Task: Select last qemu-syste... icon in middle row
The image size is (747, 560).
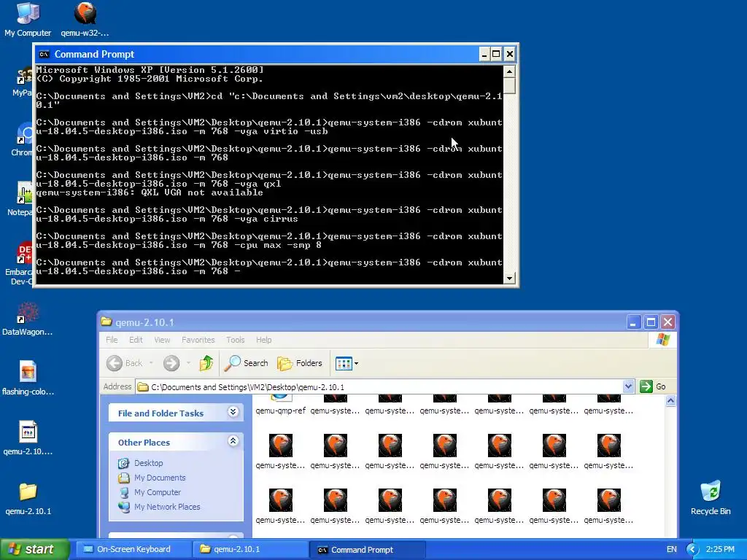Action: (x=609, y=451)
